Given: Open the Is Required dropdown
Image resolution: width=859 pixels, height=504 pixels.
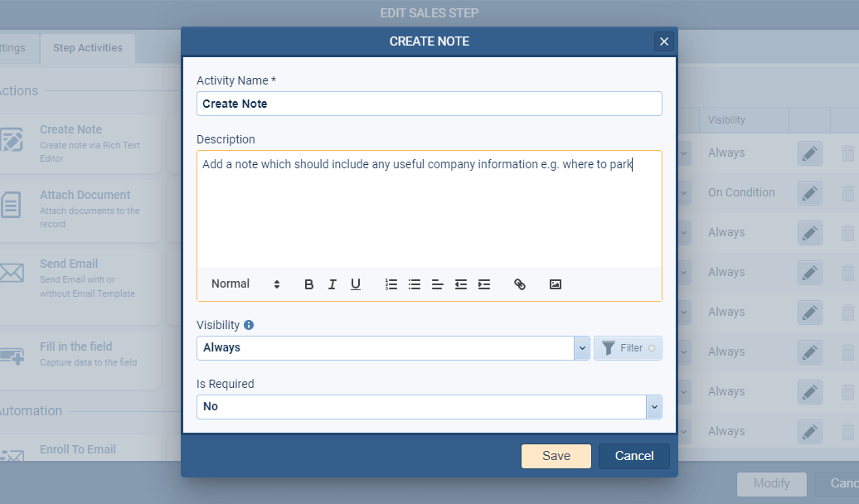Looking at the screenshot, I should coord(654,407).
